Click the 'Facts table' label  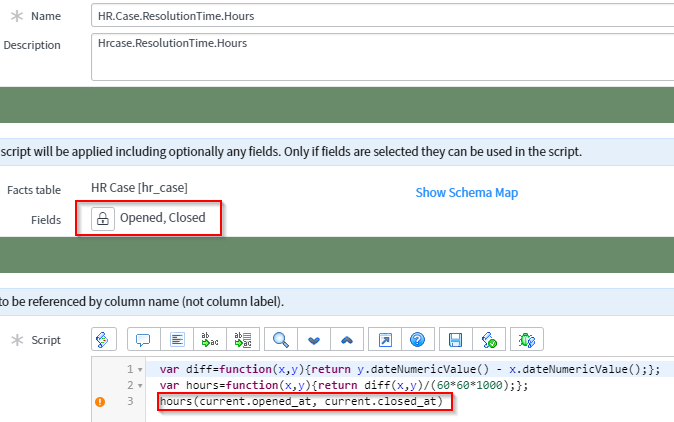[34, 190]
